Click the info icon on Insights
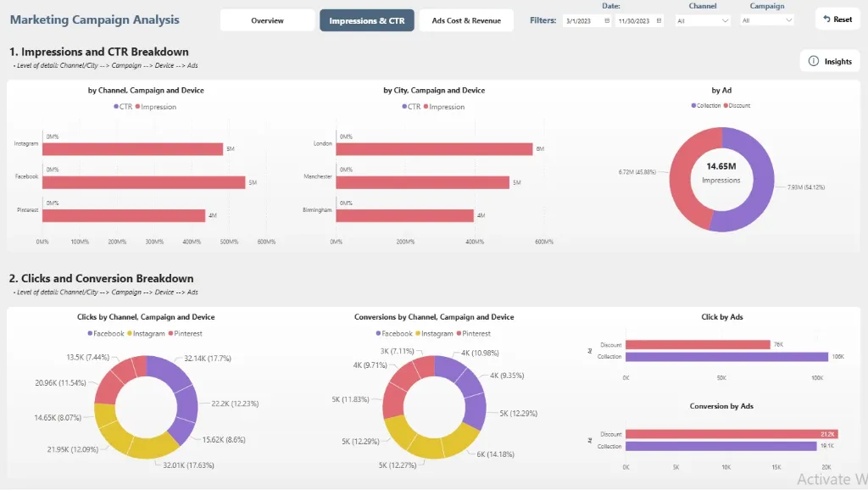Screen dimensions: 868x490 (814, 61)
